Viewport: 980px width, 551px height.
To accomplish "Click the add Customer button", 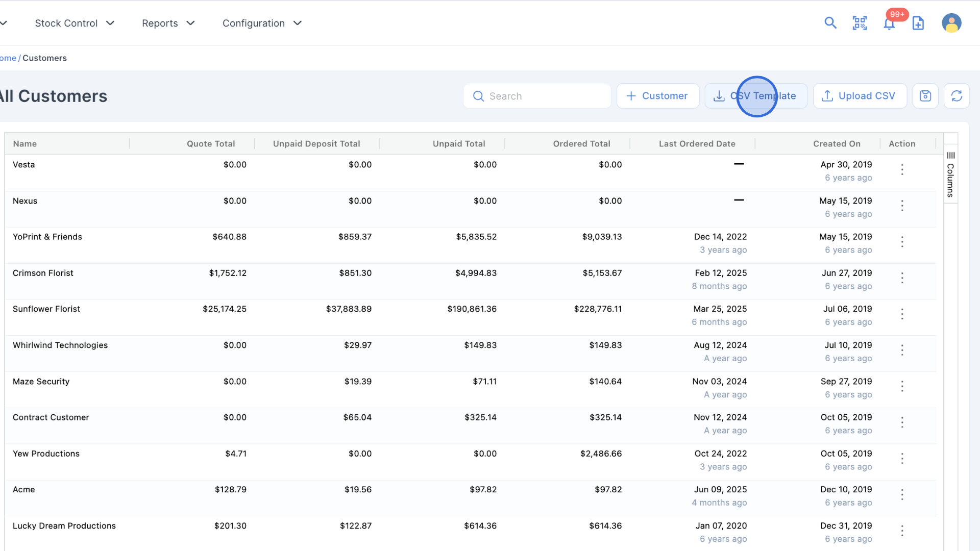I will point(657,96).
